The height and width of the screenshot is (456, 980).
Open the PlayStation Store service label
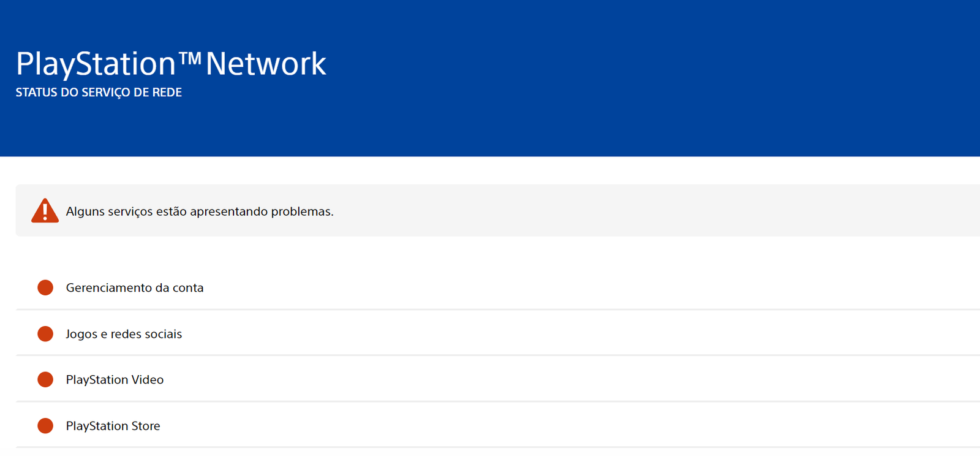113,426
